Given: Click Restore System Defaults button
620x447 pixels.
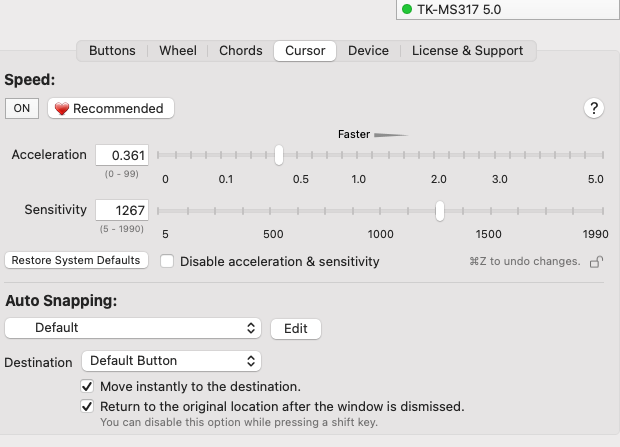Looking at the screenshot, I should point(77,260).
